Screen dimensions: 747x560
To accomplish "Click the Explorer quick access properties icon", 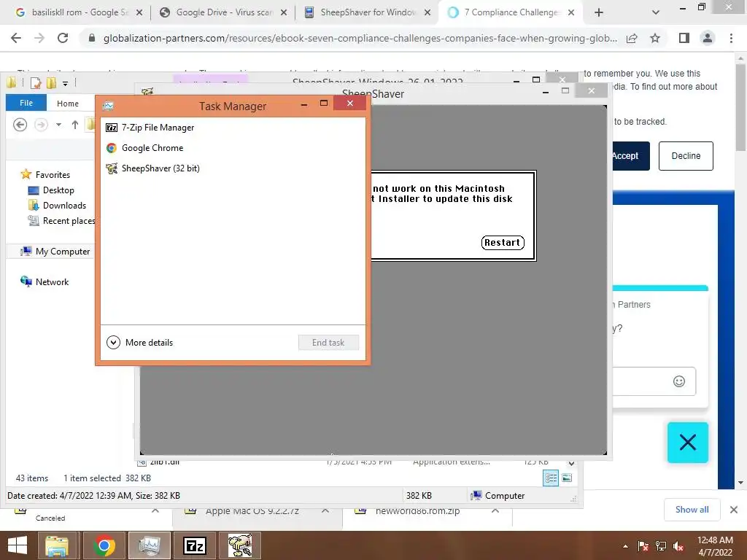I will click(x=36, y=83).
